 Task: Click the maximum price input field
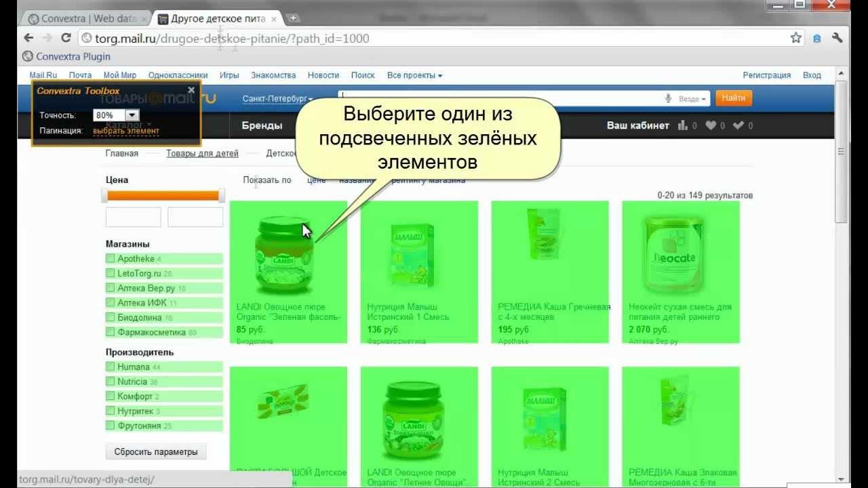pyautogui.click(x=195, y=217)
